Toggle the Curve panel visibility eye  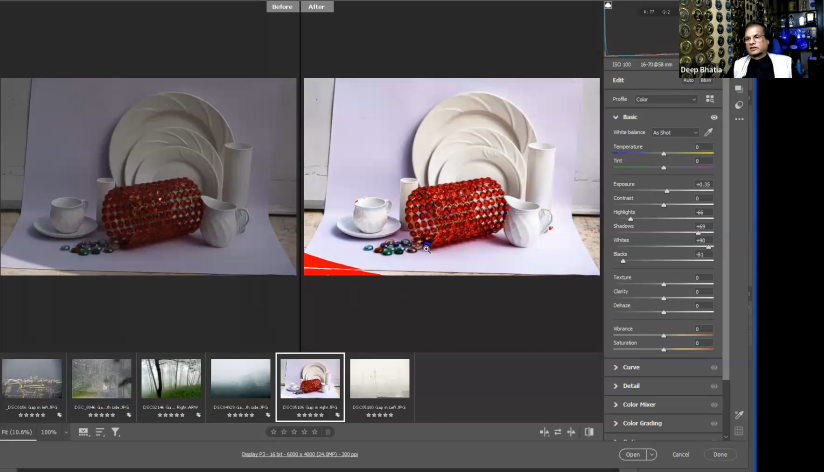click(714, 367)
